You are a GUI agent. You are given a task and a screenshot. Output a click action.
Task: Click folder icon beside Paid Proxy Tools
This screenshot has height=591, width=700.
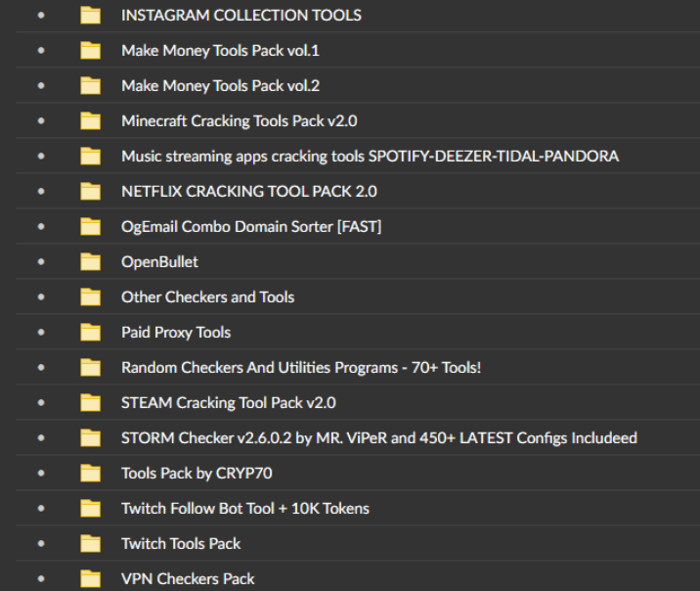click(x=90, y=333)
